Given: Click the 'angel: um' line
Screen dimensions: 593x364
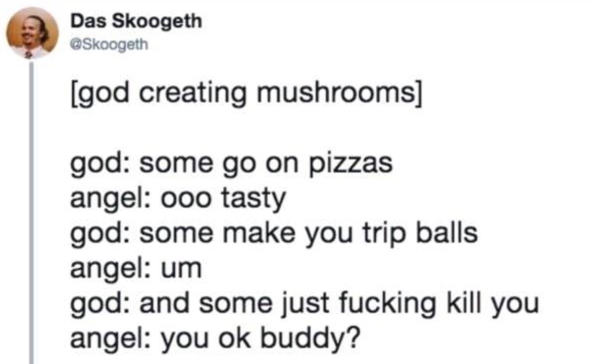Looking at the screenshot, I should pyautogui.click(x=136, y=268).
